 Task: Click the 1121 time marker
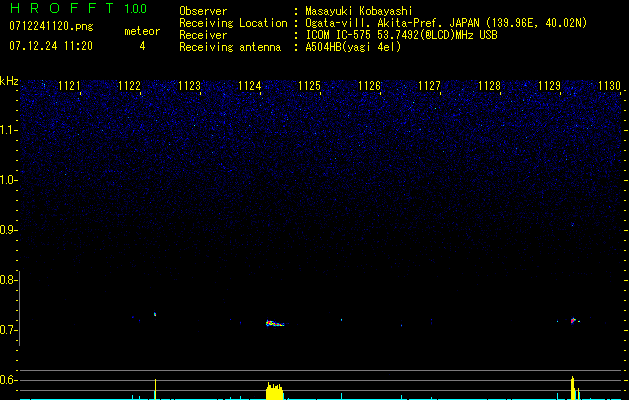(x=69, y=86)
